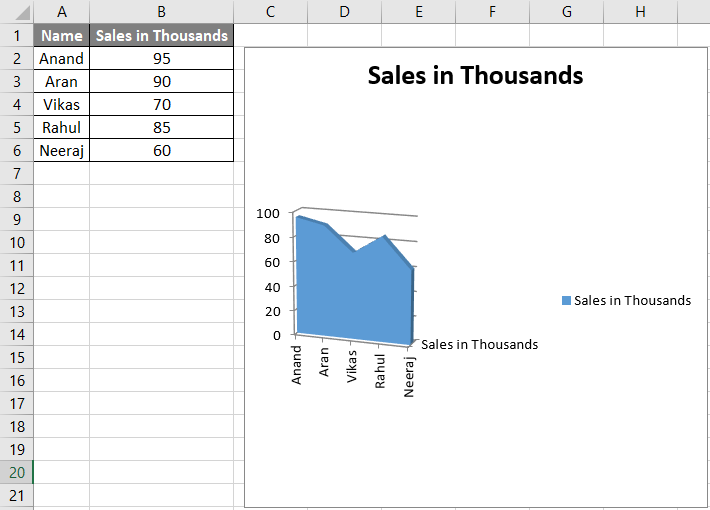The width and height of the screenshot is (710, 510).
Task: Select the Vikas cell in column A
Action: coord(62,104)
